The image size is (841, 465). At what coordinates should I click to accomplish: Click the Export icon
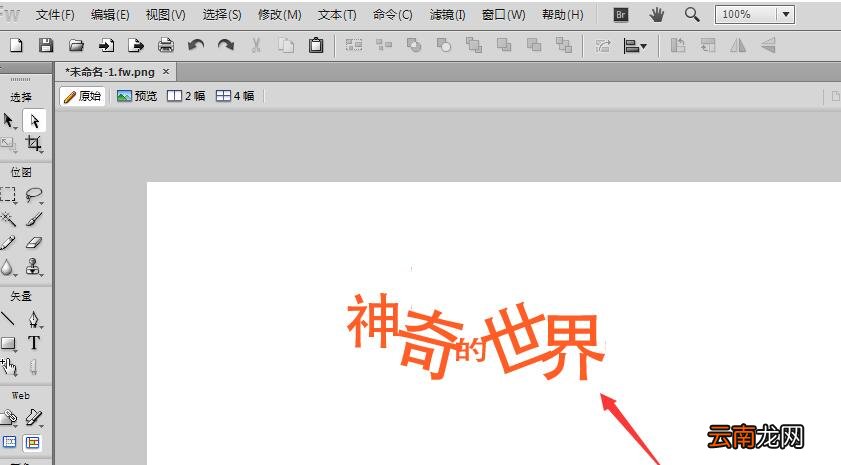(136, 46)
